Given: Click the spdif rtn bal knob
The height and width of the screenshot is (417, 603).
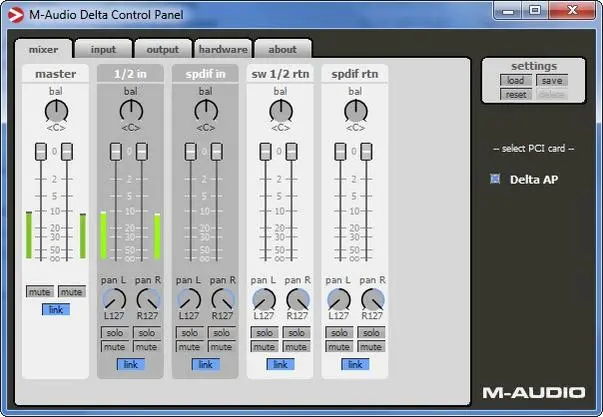Looking at the screenshot, I should click(x=356, y=111).
